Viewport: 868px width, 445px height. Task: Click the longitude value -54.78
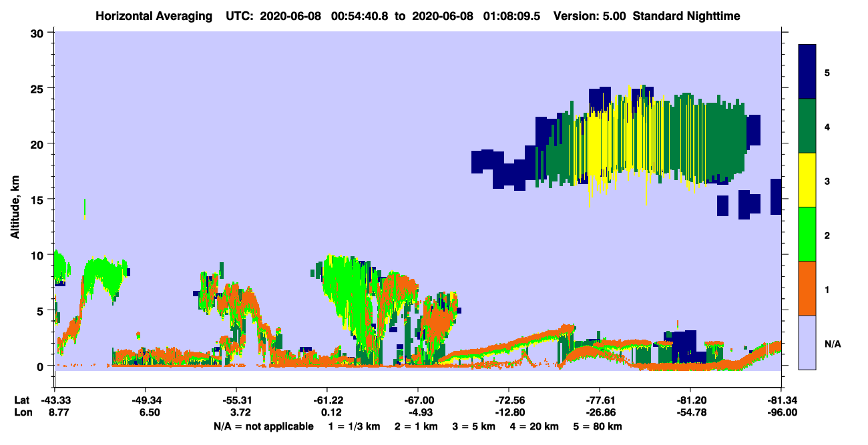(690, 413)
